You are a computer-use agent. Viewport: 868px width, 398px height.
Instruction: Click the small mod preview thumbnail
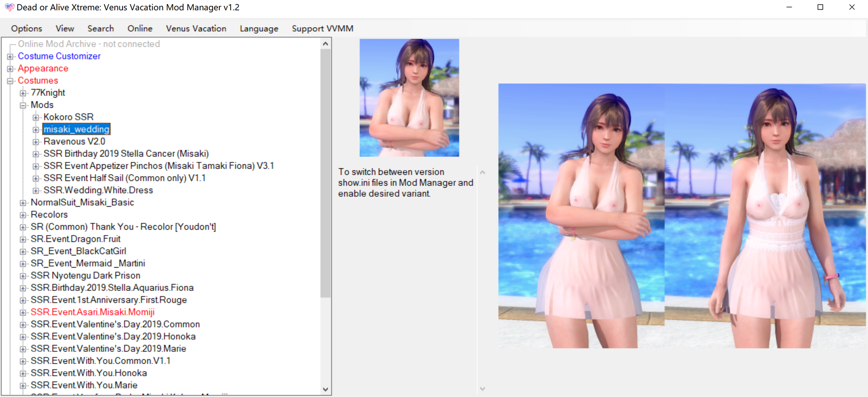409,98
